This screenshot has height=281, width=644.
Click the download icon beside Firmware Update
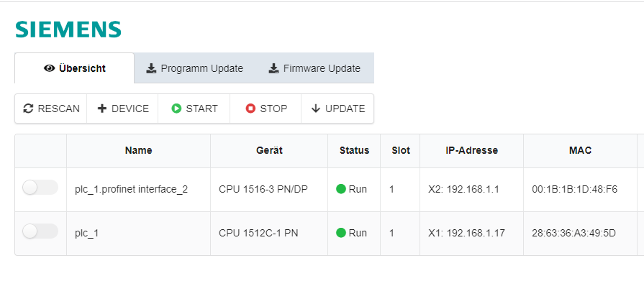point(274,68)
